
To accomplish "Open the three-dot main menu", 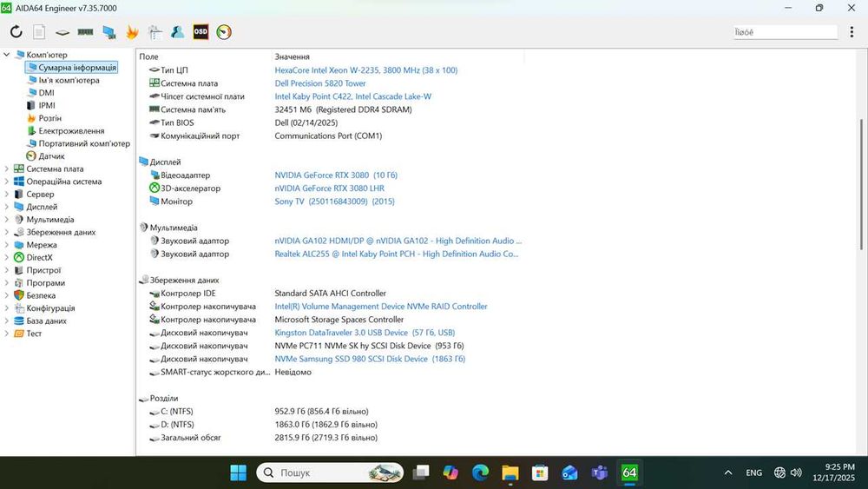I will pos(852,32).
